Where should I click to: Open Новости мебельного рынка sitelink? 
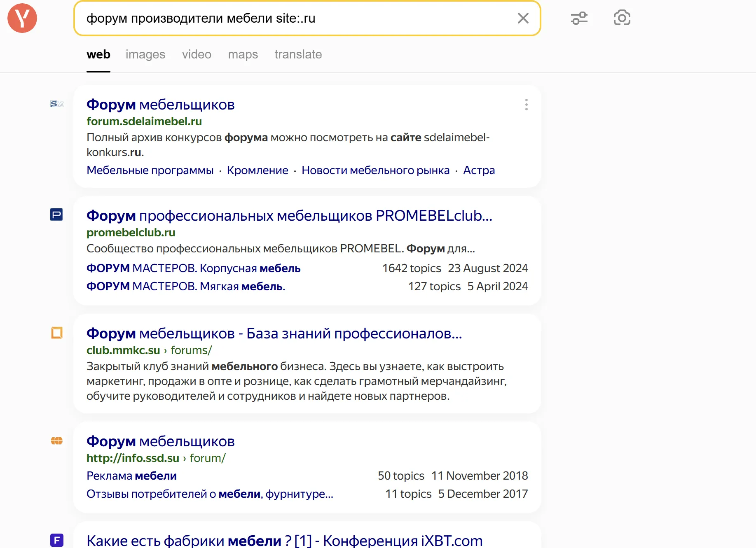click(376, 170)
